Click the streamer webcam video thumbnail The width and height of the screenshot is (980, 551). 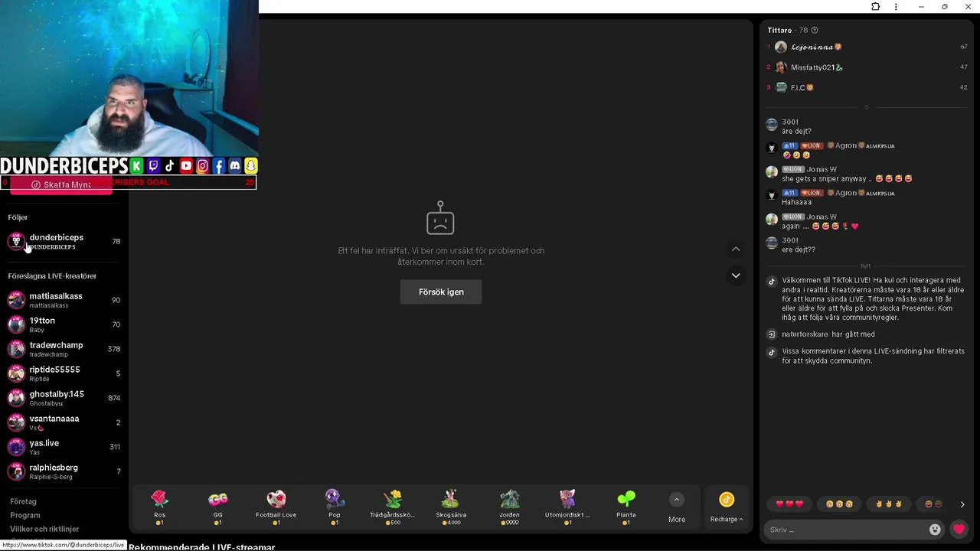coord(129,78)
